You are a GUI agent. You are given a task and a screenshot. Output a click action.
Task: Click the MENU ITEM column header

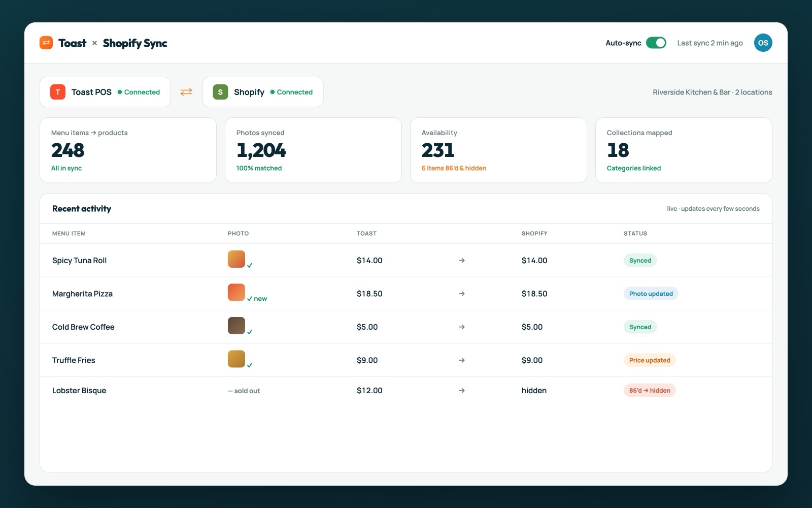(69, 234)
